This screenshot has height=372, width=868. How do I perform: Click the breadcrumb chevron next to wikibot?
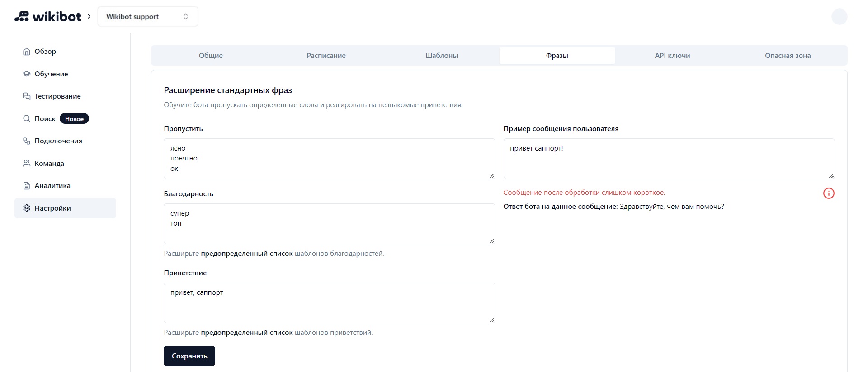tap(89, 16)
